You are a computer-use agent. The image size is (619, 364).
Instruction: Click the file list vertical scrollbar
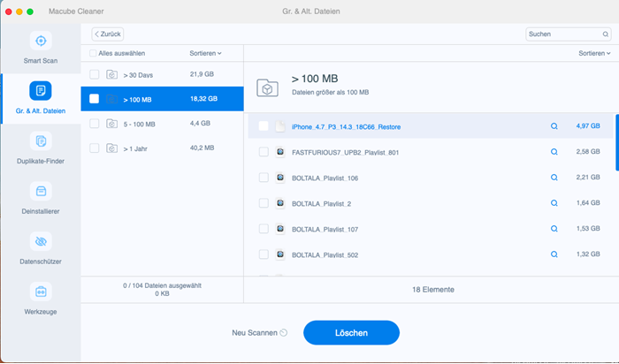617,142
